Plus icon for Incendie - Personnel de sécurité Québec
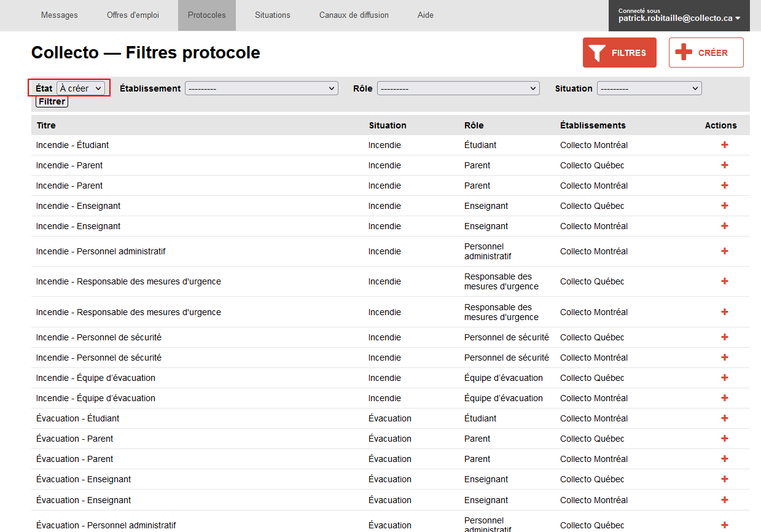The height and width of the screenshot is (532, 761). click(x=725, y=337)
